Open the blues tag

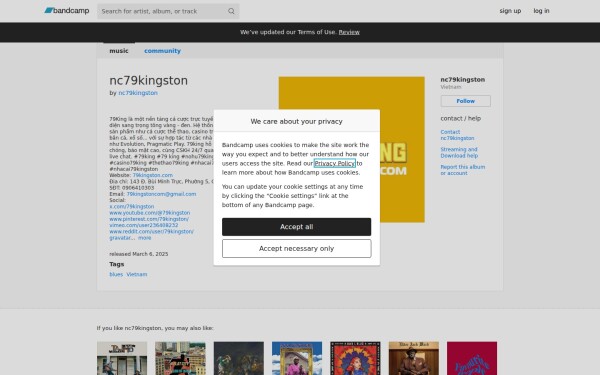(116, 274)
